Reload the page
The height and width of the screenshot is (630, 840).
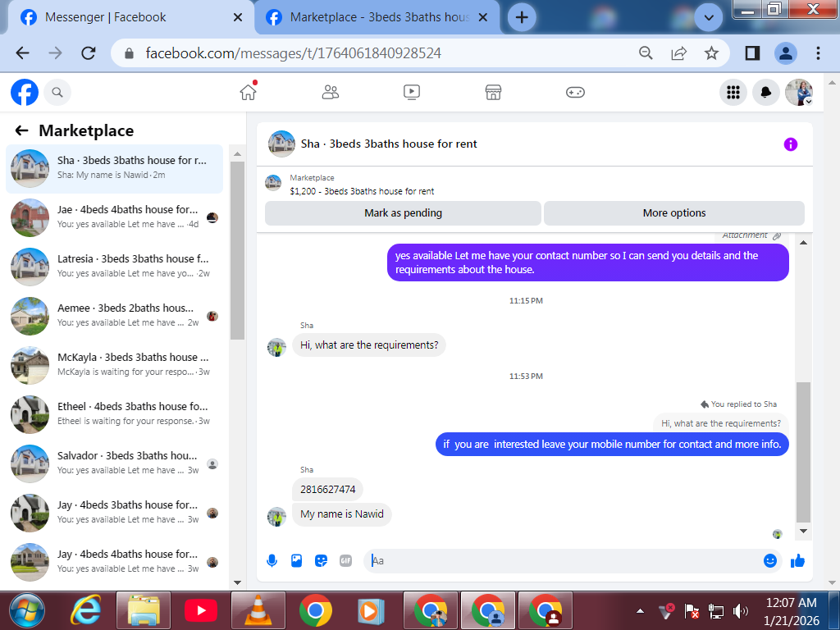tap(89, 53)
